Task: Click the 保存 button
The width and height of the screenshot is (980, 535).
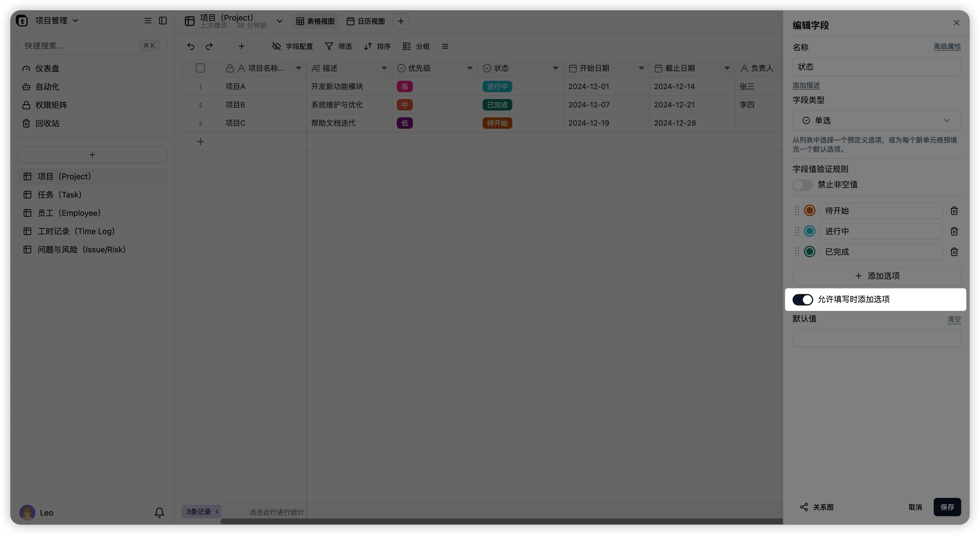Action: tap(947, 507)
